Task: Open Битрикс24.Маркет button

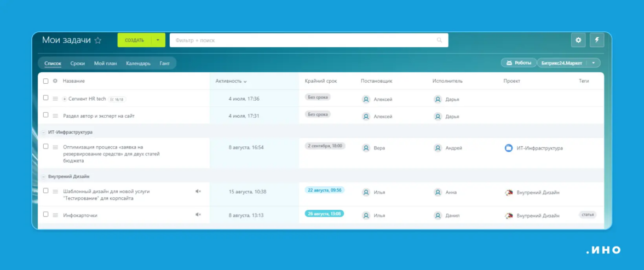Action: tap(563, 63)
